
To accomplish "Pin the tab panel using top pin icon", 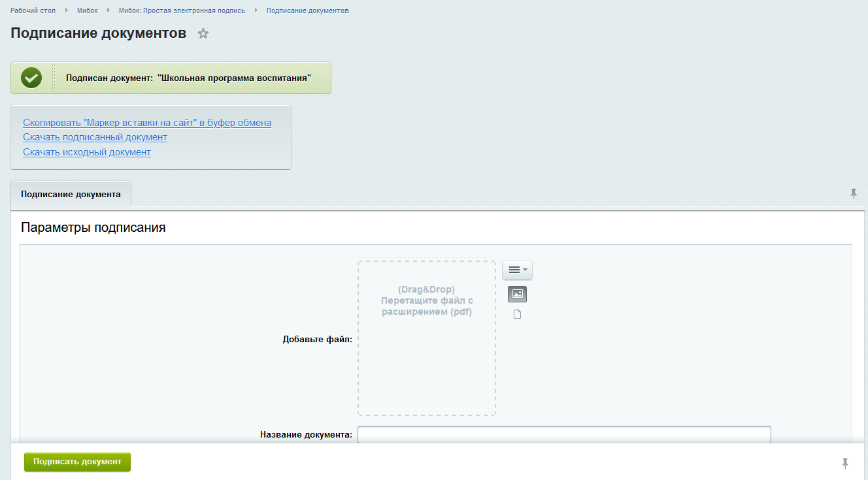I will tap(853, 193).
